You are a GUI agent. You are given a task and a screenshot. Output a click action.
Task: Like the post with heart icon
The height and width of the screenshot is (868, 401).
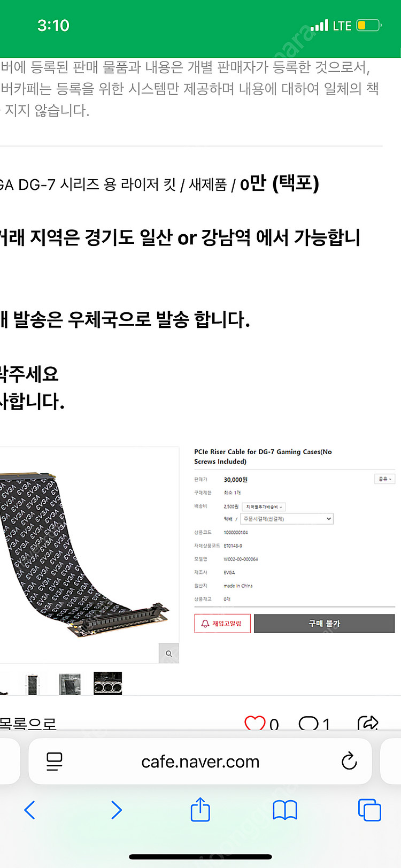[255, 723]
